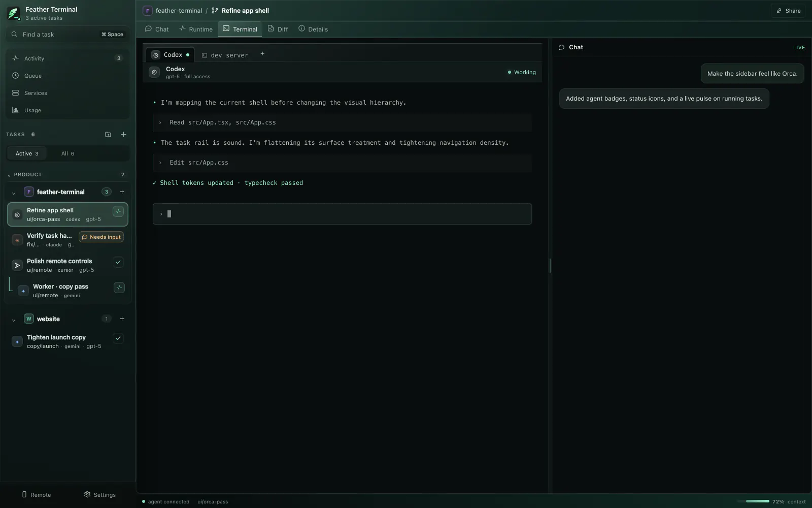Select the Tighten launch copy task
Image resolution: width=812 pixels, height=508 pixels.
tap(67, 341)
